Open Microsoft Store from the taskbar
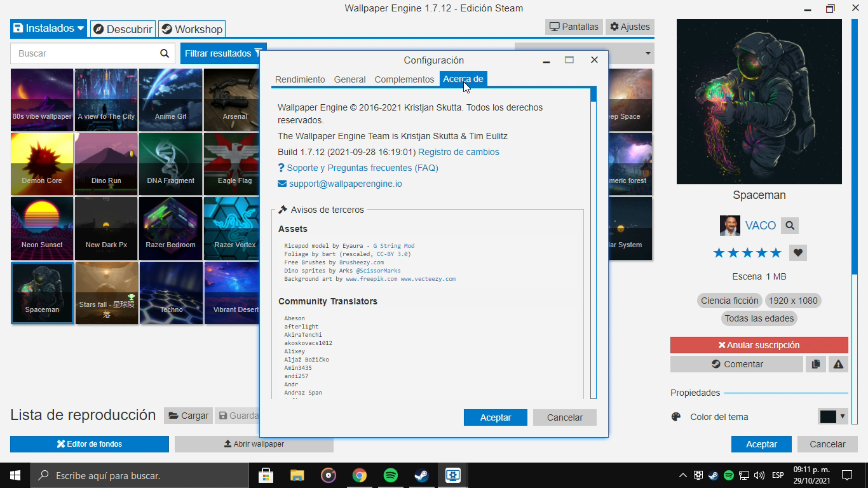 pos(266,475)
